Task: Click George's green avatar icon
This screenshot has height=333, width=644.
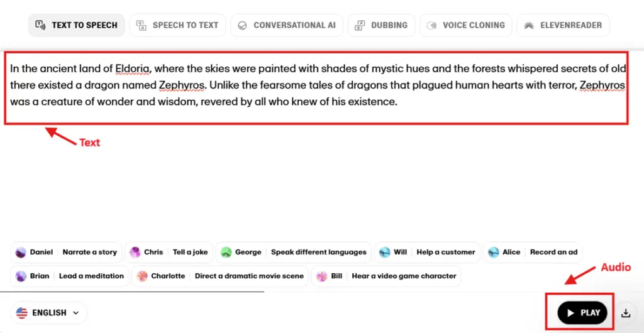Action: 226,252
